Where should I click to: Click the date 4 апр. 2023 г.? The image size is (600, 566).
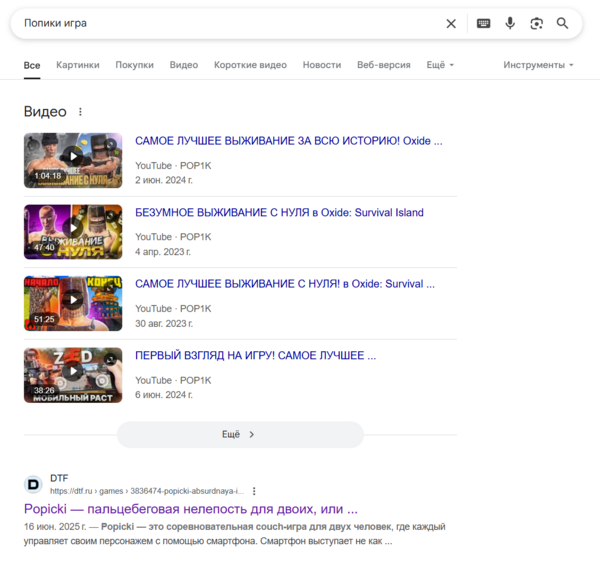tap(163, 252)
